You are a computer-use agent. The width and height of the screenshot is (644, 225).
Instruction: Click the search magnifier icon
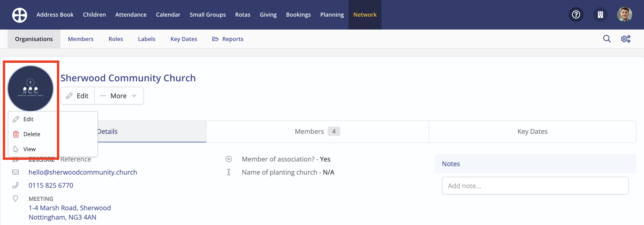[607, 39]
